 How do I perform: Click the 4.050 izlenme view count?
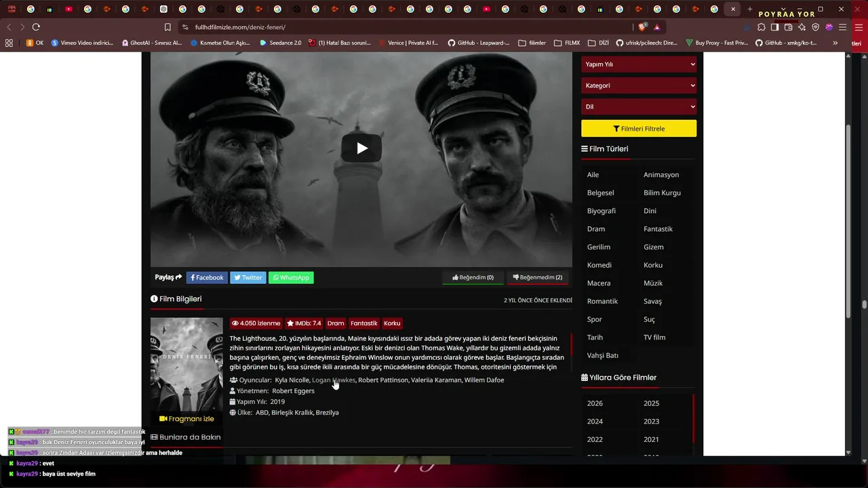tap(256, 323)
